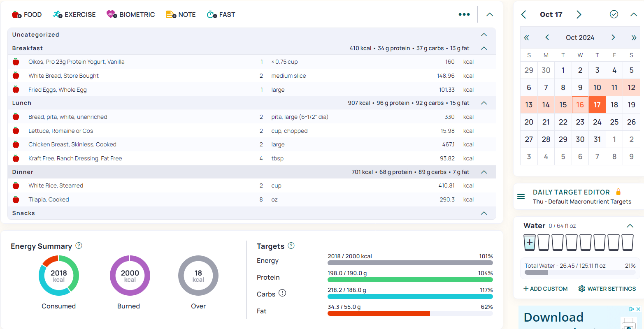Collapse the Snacks group
Image resolution: width=644 pixels, height=329 pixels.
(x=484, y=213)
